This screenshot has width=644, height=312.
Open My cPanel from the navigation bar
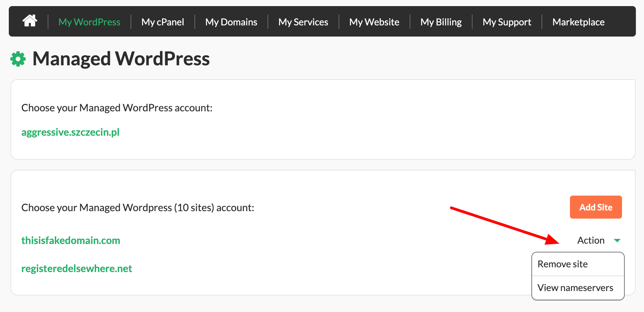[163, 22]
